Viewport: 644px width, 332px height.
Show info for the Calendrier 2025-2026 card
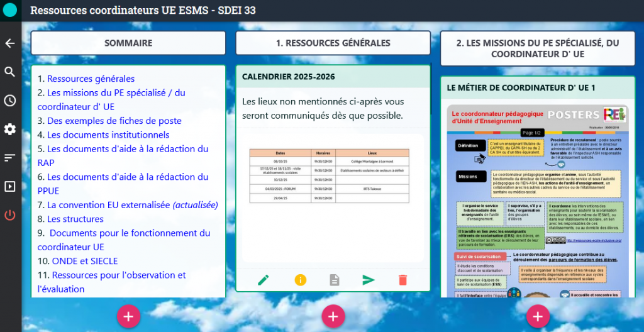300,280
